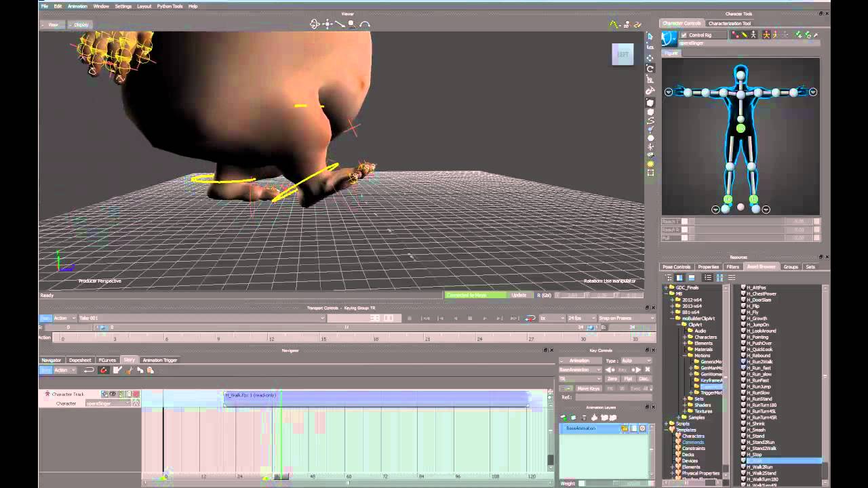868x488 pixels.
Task: Click the Move Keys button
Action: pos(589,388)
